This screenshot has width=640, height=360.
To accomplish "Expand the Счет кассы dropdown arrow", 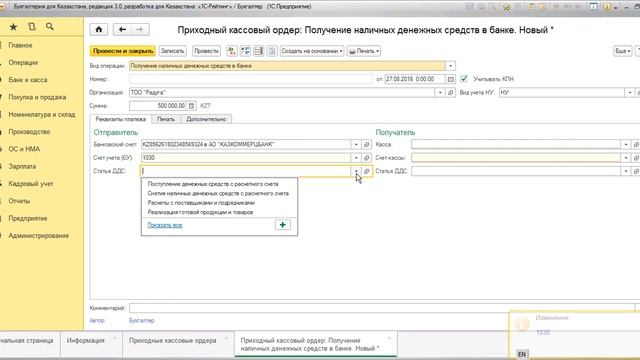I will (626, 158).
